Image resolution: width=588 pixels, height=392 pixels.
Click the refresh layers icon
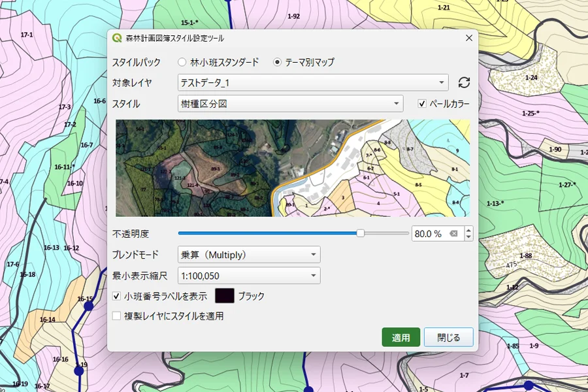[x=464, y=82]
